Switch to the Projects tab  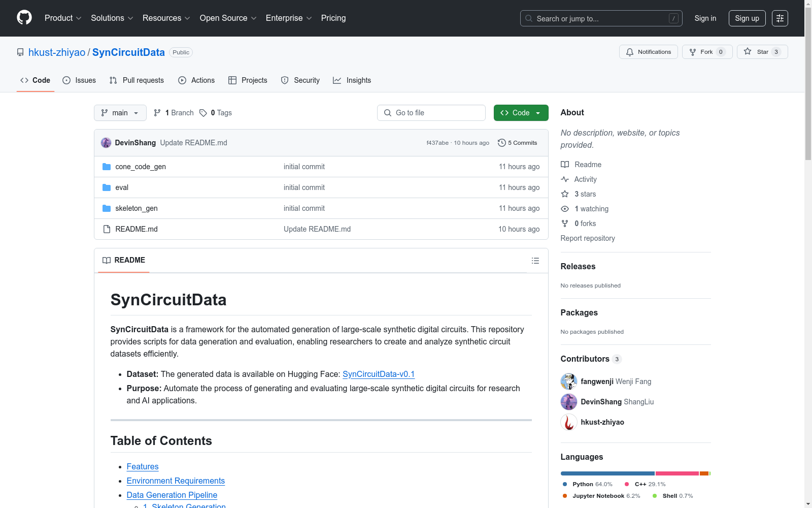coord(248,80)
